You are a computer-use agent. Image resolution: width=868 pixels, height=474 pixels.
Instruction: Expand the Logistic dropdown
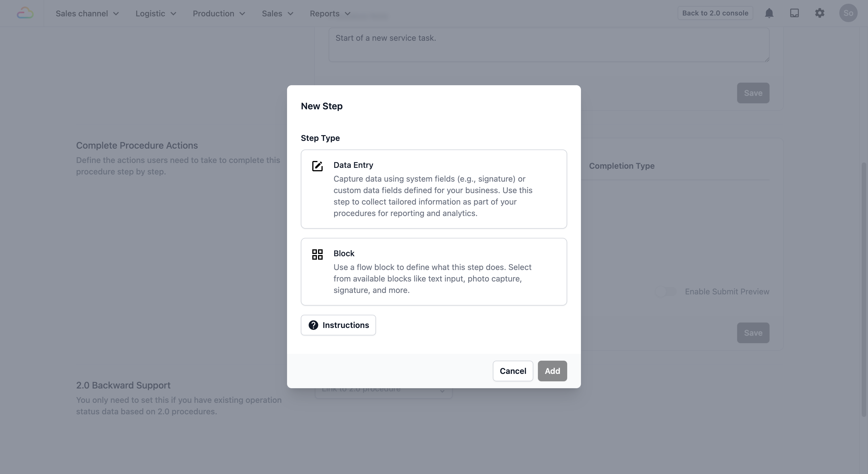156,13
